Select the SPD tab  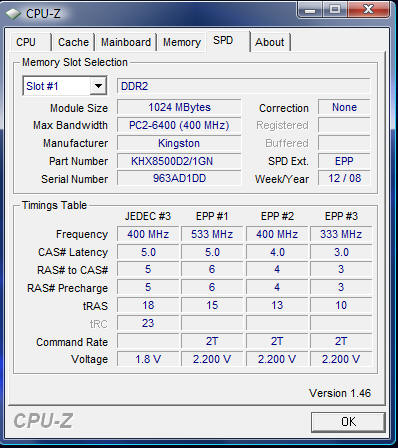[228, 41]
